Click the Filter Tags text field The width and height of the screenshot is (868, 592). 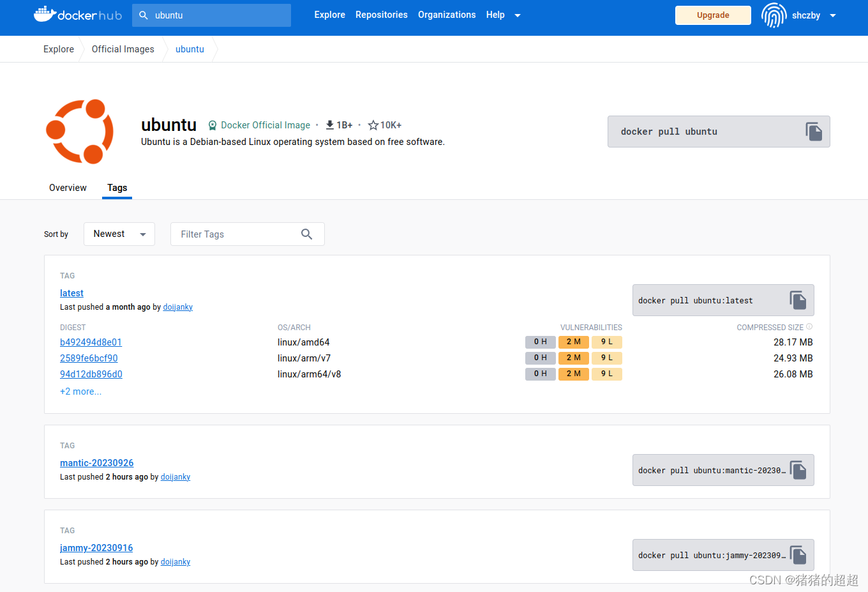click(236, 234)
